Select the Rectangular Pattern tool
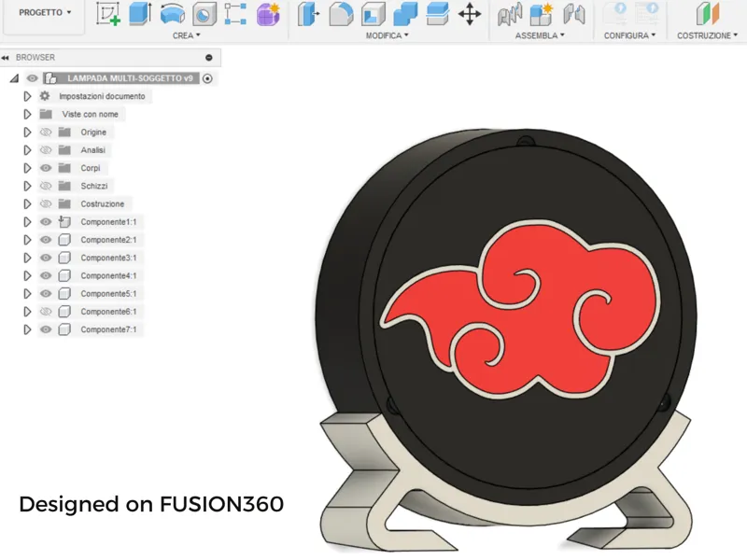747x560 pixels. pos(235,14)
